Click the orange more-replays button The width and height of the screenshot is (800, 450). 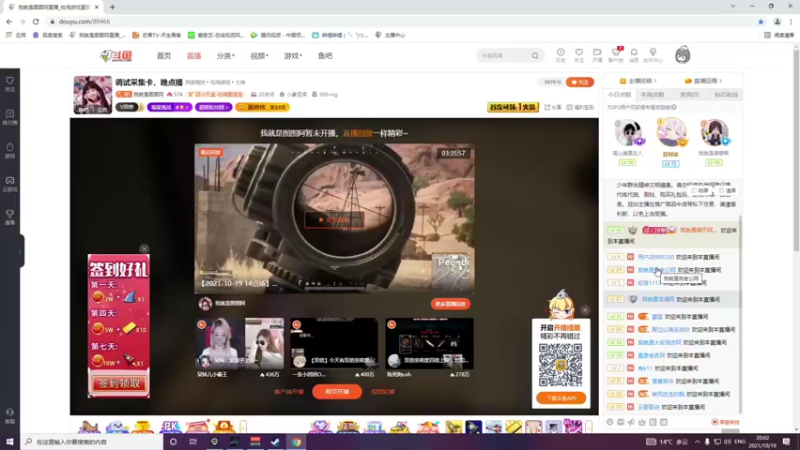(x=451, y=304)
